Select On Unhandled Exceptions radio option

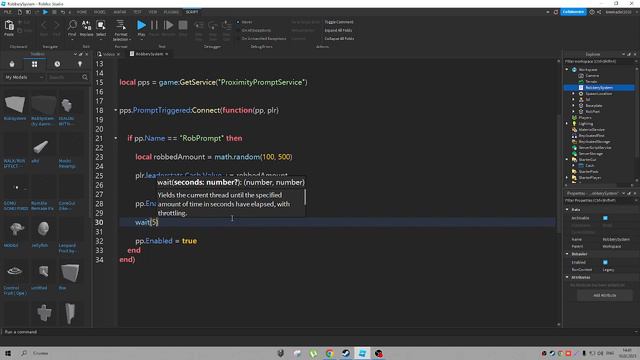tap(238, 38)
